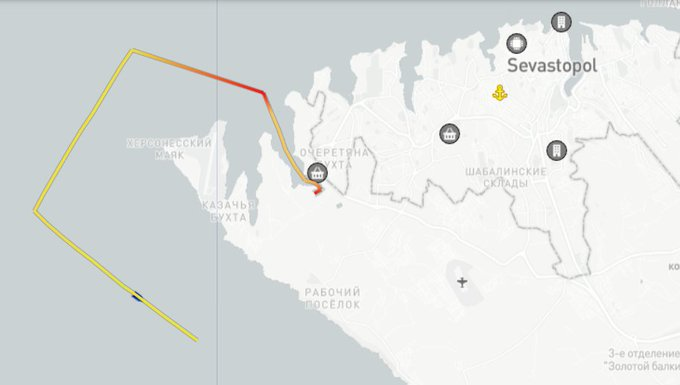Select the airport plus symbol marker

(462, 282)
